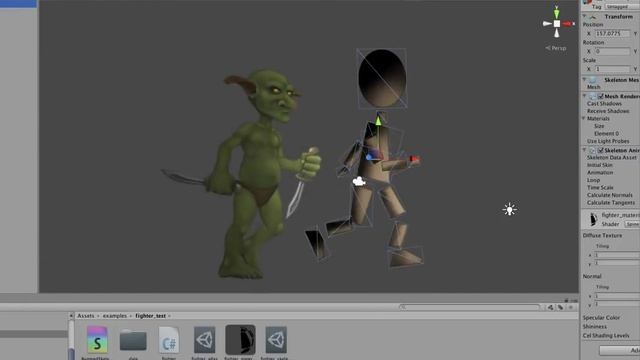Click the Initial Skin label
Image resolution: width=640 pixels, height=360 pixels.
600,165
